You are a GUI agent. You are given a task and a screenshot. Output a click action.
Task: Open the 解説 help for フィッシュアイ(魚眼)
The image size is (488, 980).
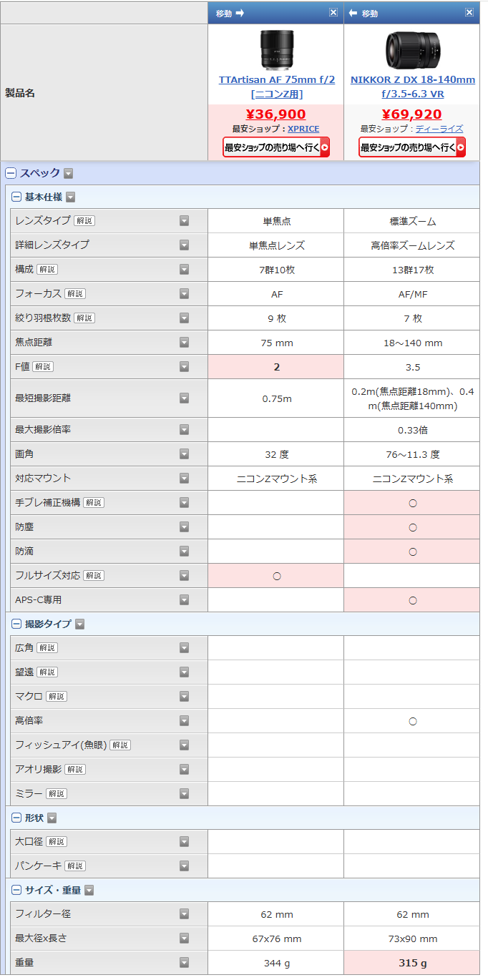(119, 745)
